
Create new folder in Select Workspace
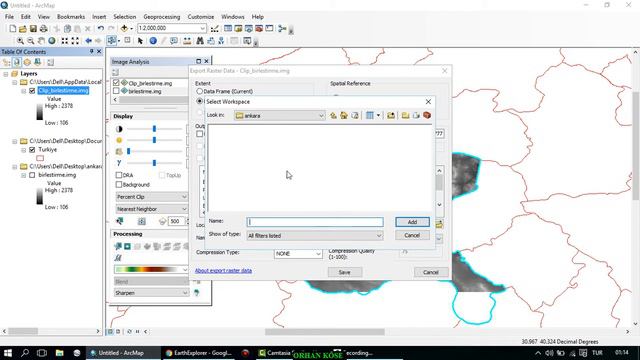point(405,116)
